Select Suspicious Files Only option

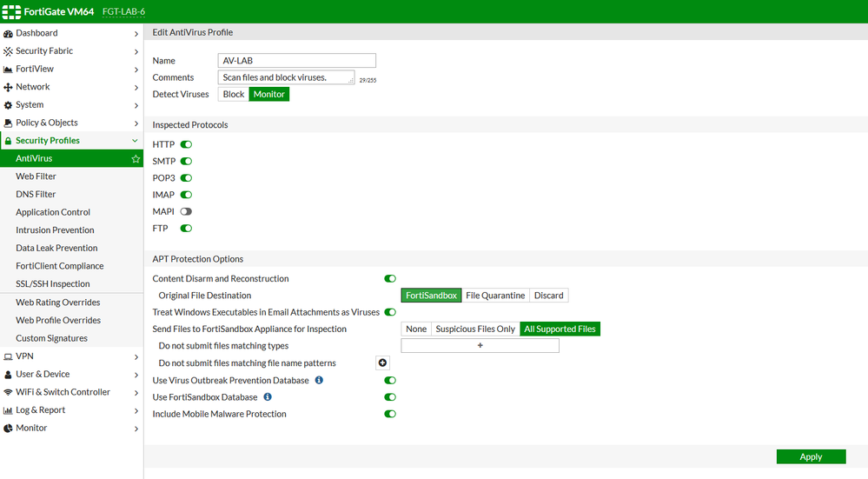(x=475, y=329)
